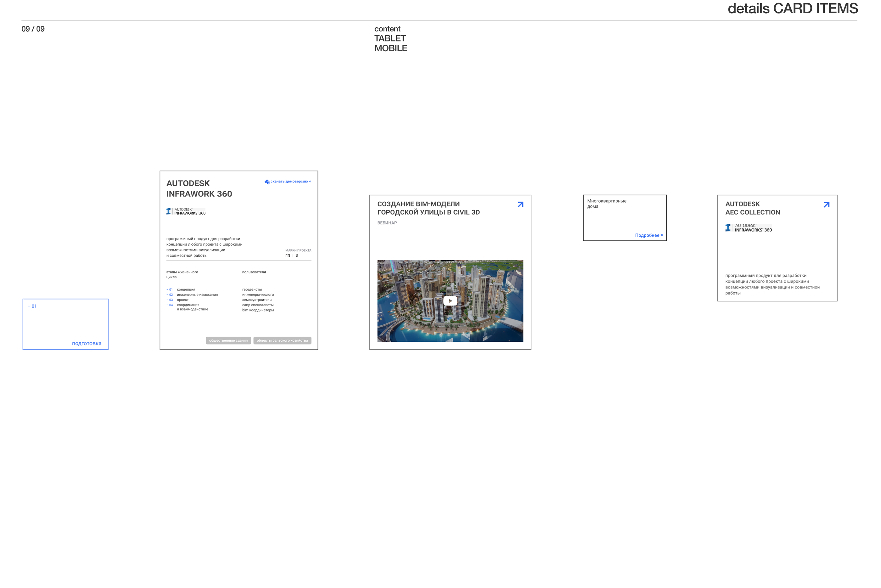Select lifecycle stage 01 'концепция'
This screenshot has height=588, width=881.
[186, 289]
